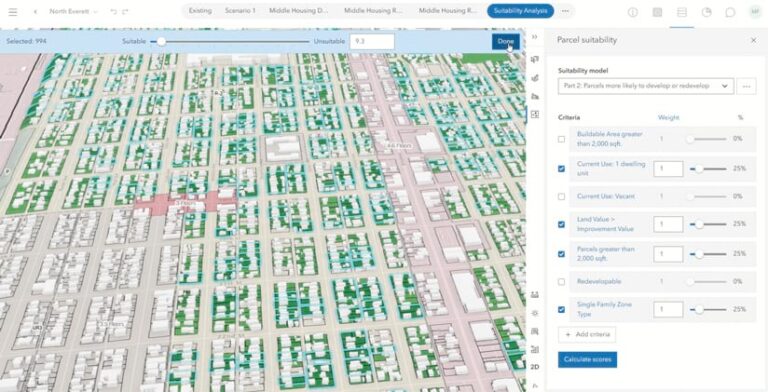Uncheck Land Value > Improvement Value
This screenshot has width=768, height=392.
pos(561,224)
